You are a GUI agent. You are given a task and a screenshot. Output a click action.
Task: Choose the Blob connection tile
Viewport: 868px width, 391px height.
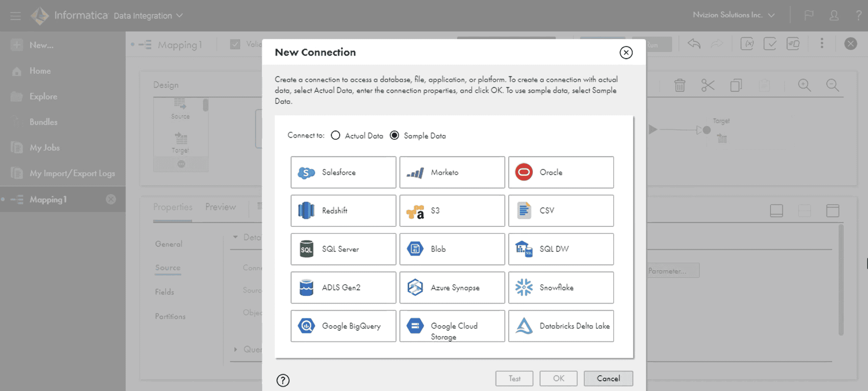pyautogui.click(x=452, y=249)
